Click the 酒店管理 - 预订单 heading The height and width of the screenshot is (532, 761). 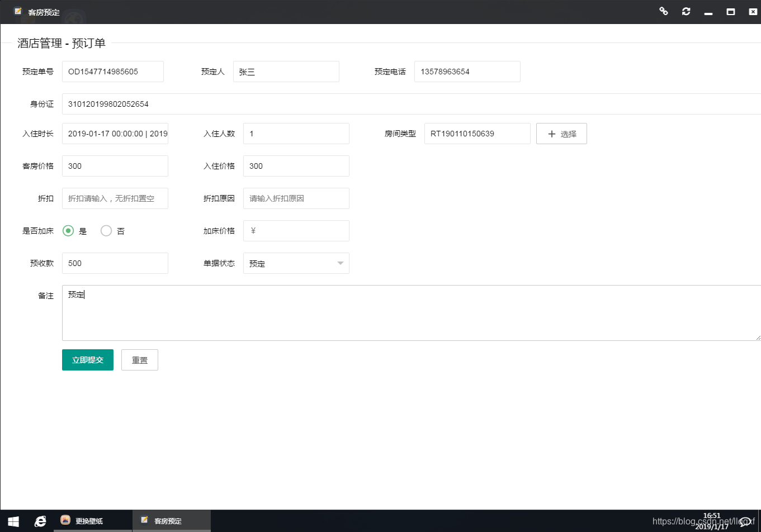click(x=62, y=43)
